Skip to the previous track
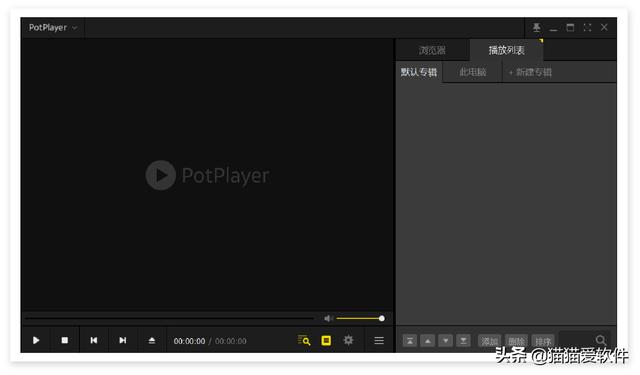 coord(93,340)
